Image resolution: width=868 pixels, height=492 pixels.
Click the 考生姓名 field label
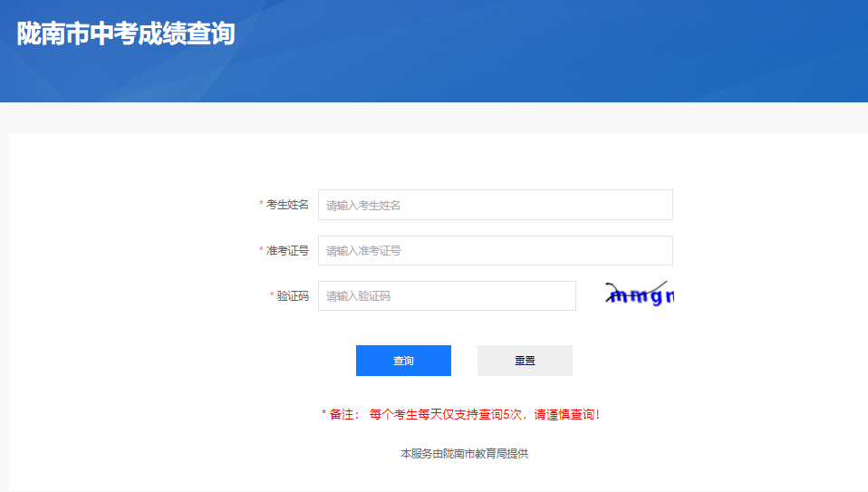coord(287,205)
